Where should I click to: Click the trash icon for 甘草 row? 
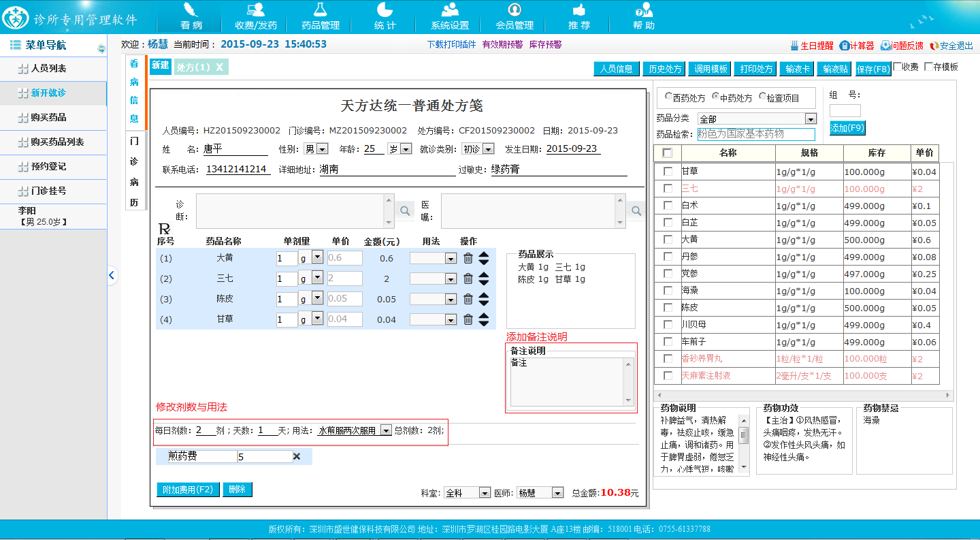pos(468,319)
